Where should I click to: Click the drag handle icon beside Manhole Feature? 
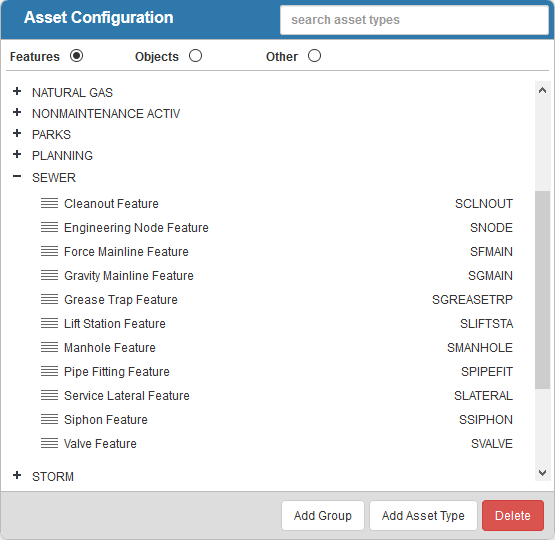pyautogui.click(x=49, y=347)
